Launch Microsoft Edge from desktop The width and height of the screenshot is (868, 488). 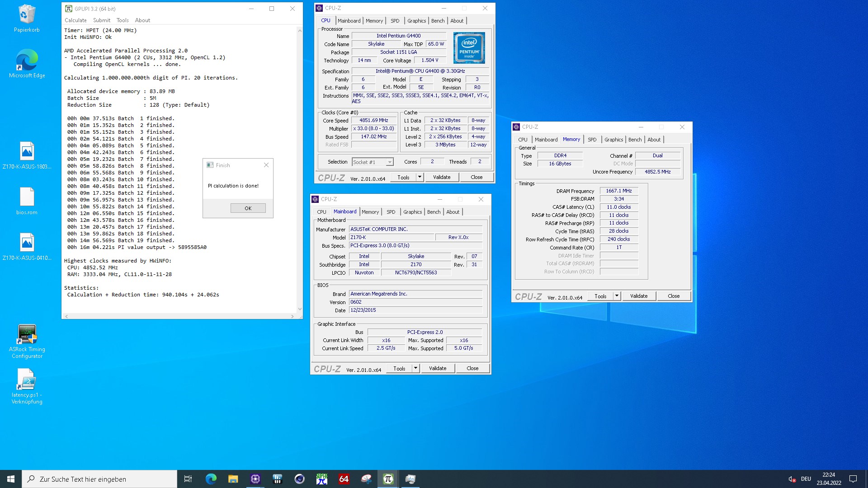coord(27,64)
